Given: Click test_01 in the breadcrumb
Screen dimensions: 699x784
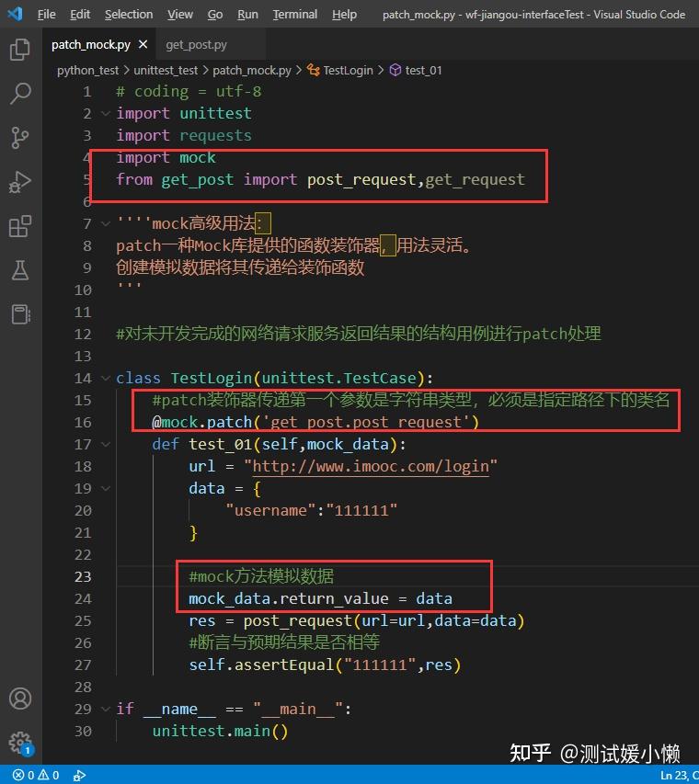Looking at the screenshot, I should point(423,71).
